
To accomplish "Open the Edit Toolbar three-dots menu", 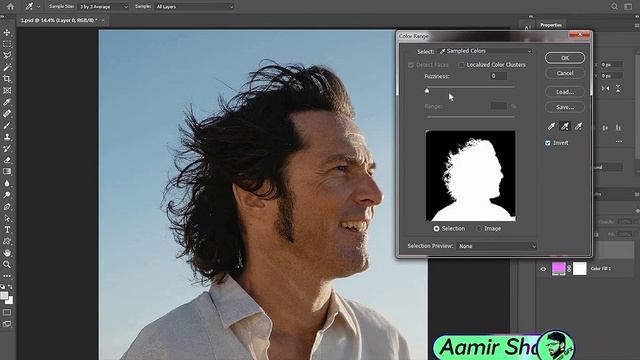I will 7,276.
